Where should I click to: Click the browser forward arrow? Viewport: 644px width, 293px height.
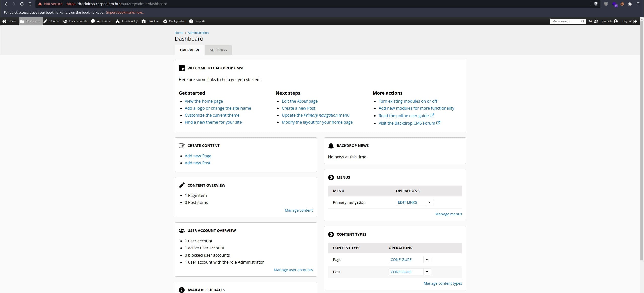(x=14, y=4)
